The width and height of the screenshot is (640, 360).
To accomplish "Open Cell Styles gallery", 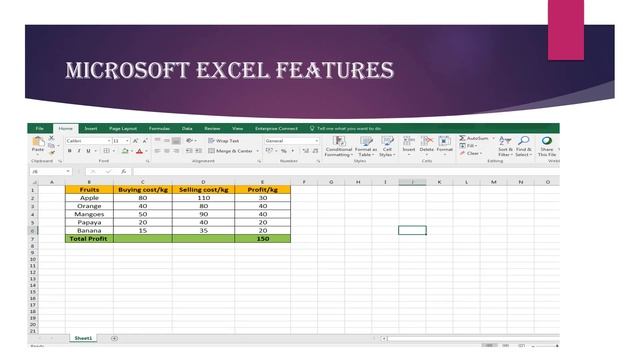I will pos(387,147).
